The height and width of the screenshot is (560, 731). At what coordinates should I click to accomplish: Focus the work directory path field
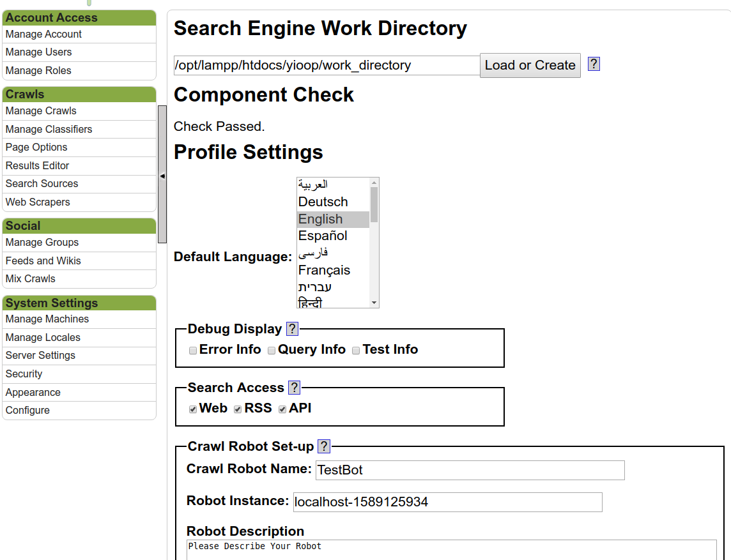(326, 65)
